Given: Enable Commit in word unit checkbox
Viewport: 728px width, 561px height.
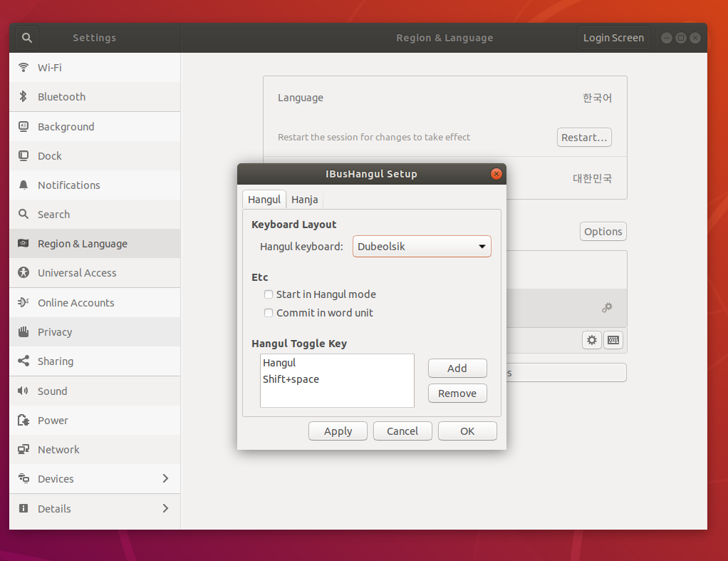Looking at the screenshot, I should (x=269, y=313).
